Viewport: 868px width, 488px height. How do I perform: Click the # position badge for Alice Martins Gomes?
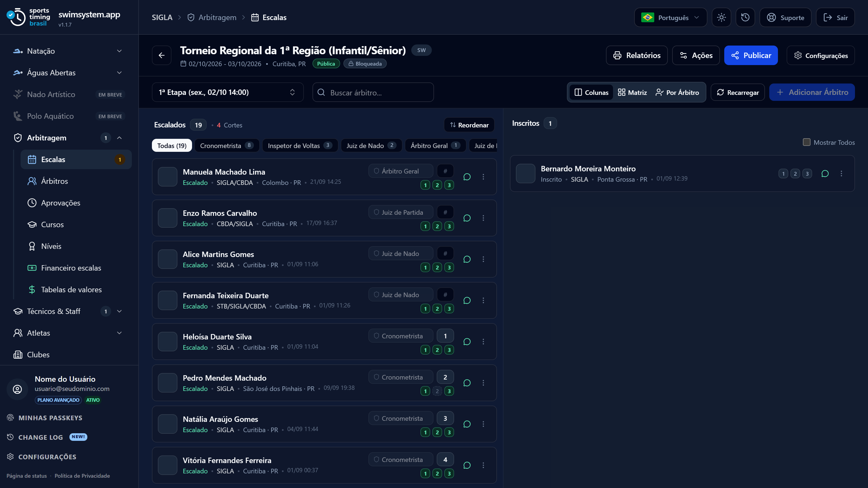click(x=445, y=253)
